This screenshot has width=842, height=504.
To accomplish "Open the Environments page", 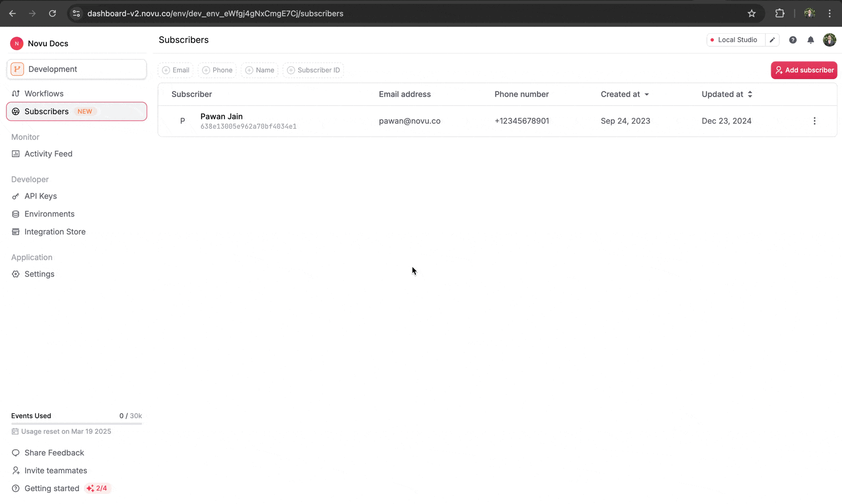I will (x=49, y=214).
